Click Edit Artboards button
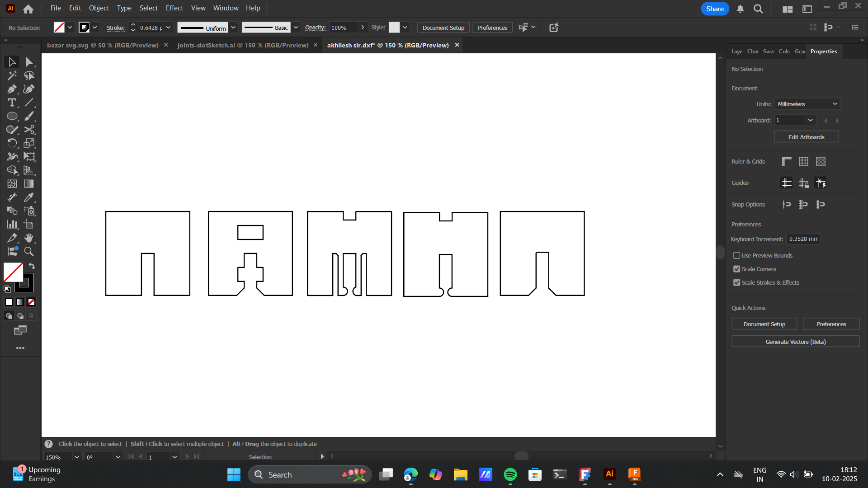Image resolution: width=868 pixels, height=488 pixels. click(806, 137)
